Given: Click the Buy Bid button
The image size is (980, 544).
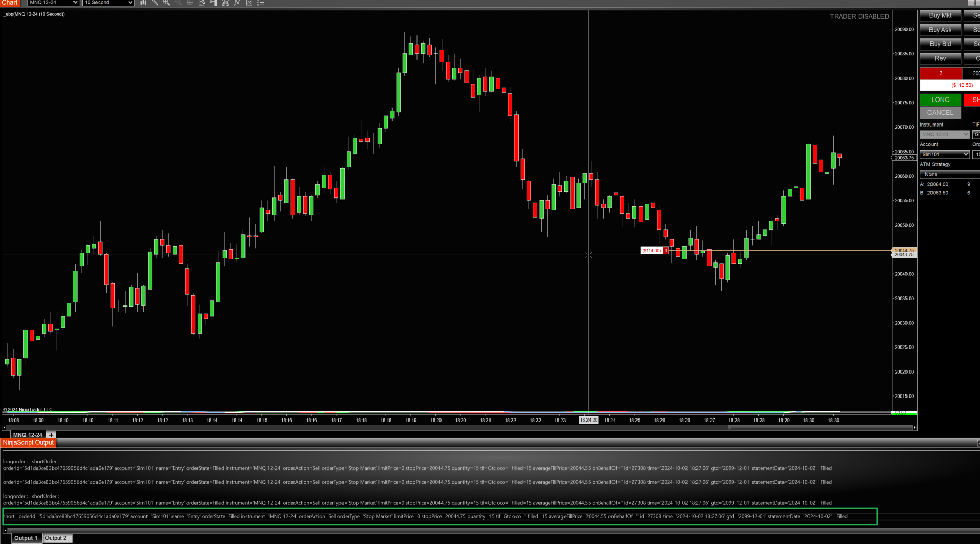Looking at the screenshot, I should pos(940,44).
